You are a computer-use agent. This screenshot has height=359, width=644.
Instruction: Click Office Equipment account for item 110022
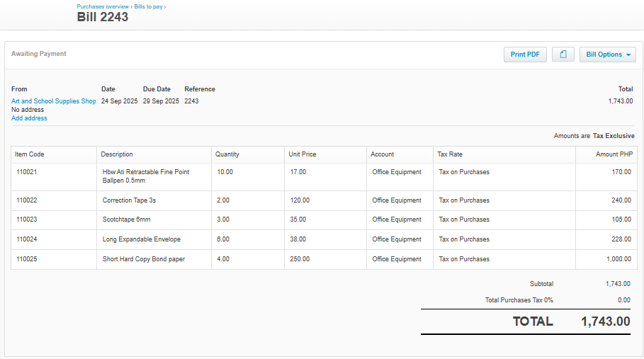click(397, 200)
